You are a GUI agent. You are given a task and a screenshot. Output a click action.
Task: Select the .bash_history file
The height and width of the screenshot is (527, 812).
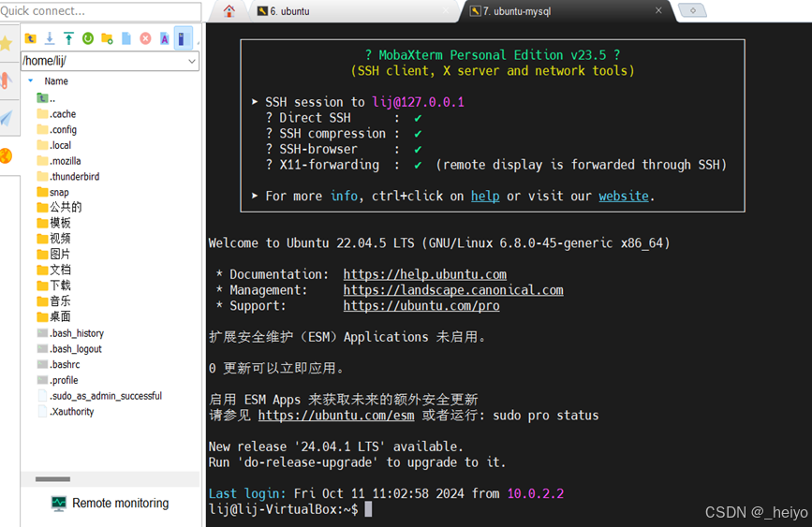(x=70, y=333)
